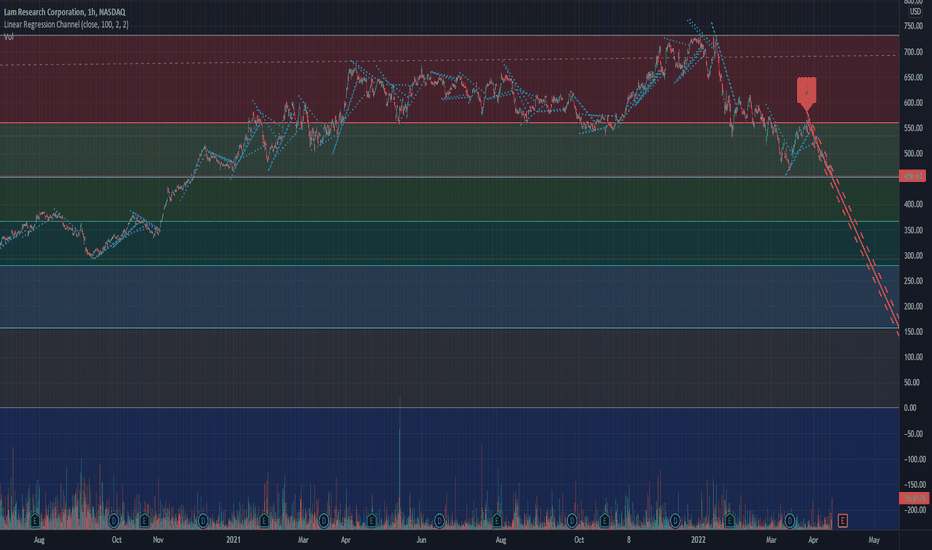The image size is (932, 550).
Task: Open earnings E marker above the 2021 Aug label
Action: tap(497, 521)
